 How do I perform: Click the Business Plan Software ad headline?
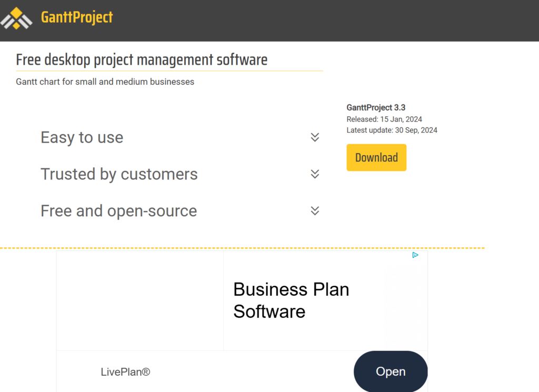(291, 300)
